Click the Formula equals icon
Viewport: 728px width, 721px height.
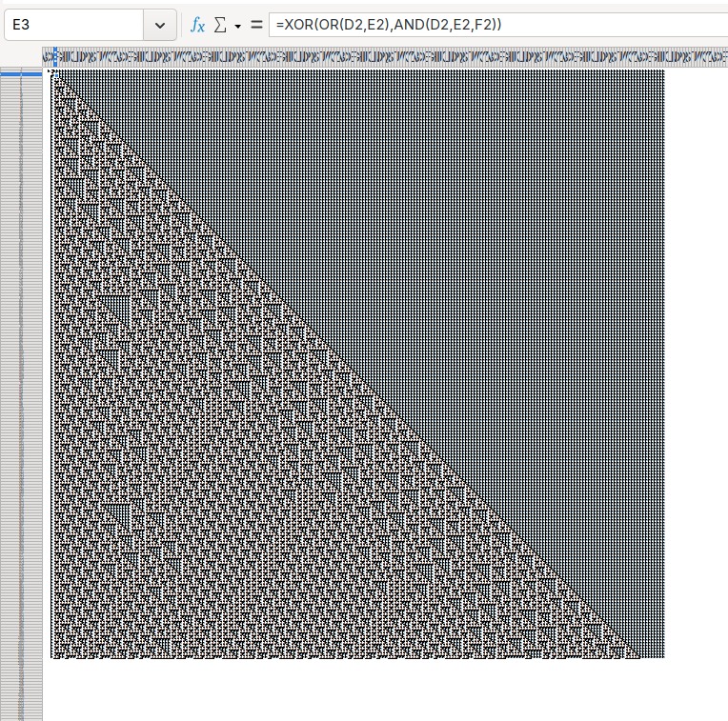[256, 24]
